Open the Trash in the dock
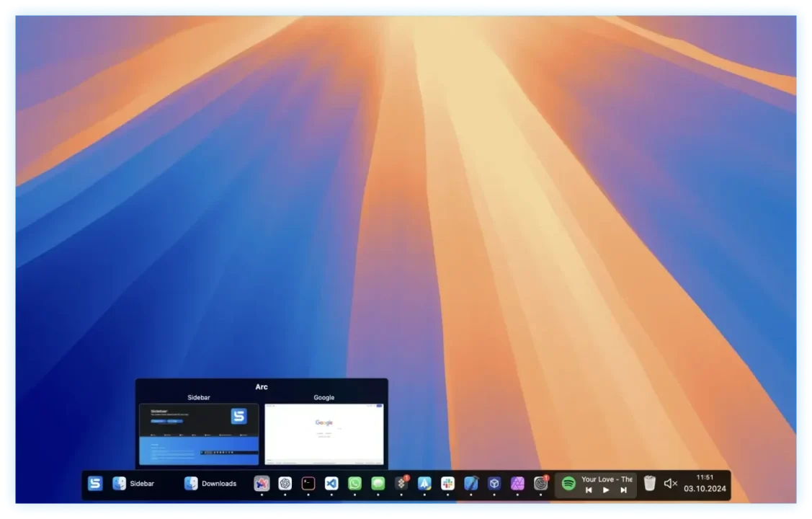 pyautogui.click(x=649, y=483)
